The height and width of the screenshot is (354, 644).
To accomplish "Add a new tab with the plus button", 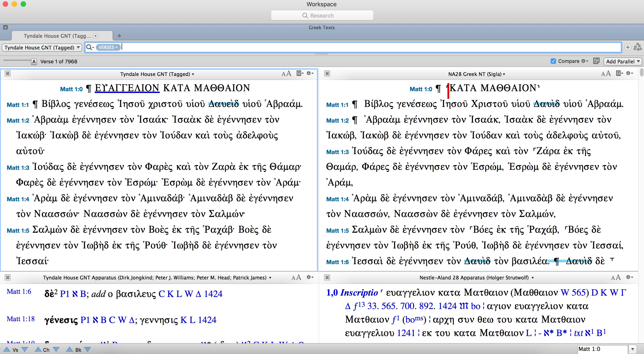I will (x=119, y=36).
